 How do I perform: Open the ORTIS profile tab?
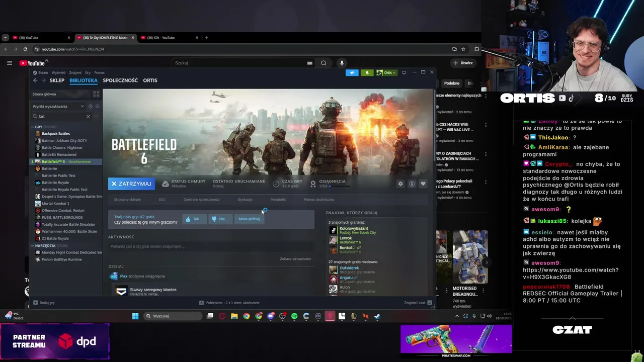[150, 80]
